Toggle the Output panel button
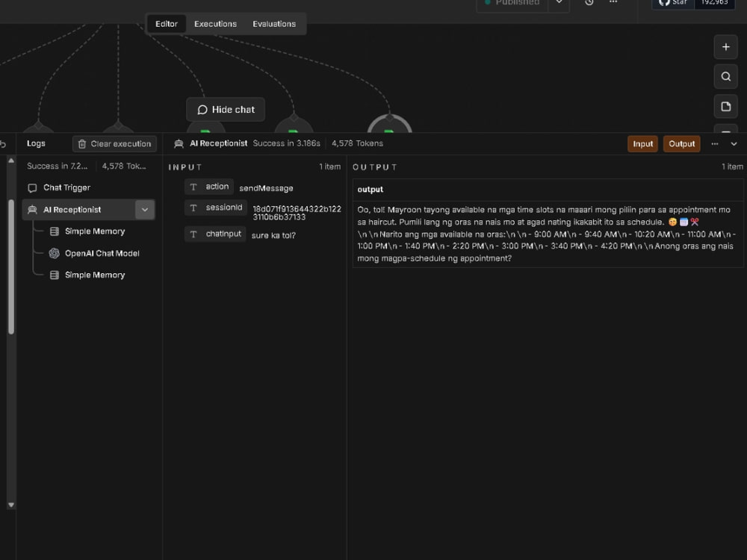 [x=682, y=144]
